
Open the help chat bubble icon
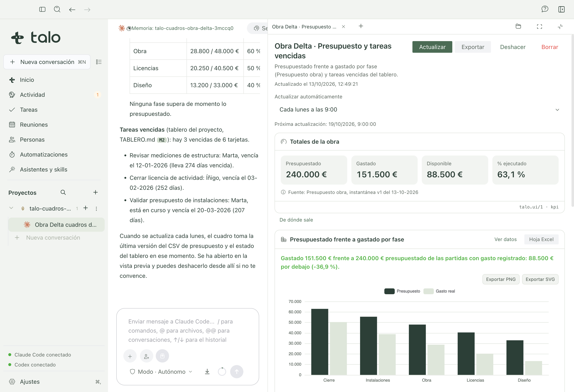click(x=545, y=9)
